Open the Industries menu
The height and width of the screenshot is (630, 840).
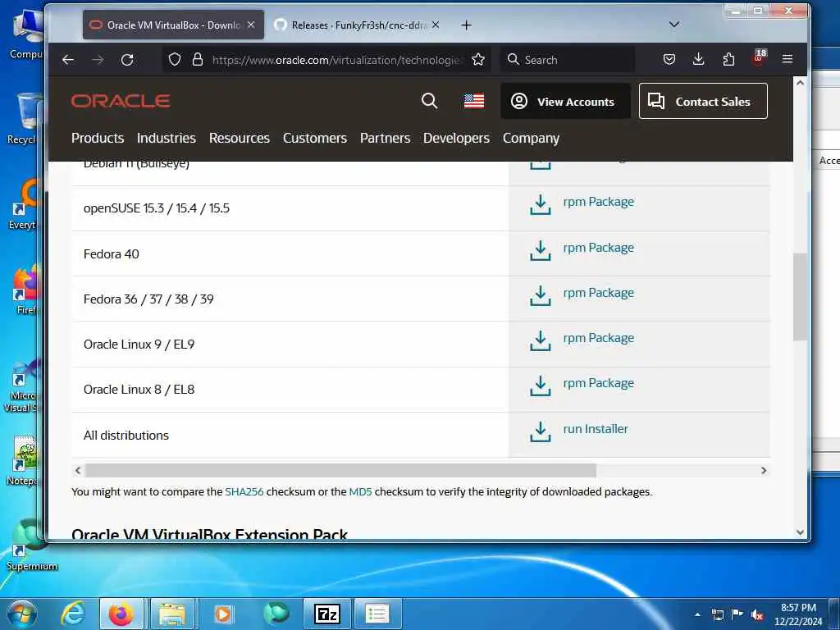tap(166, 138)
